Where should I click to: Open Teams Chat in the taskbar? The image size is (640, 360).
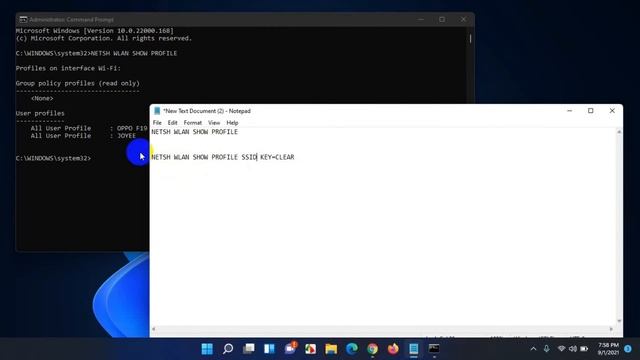[290, 349]
